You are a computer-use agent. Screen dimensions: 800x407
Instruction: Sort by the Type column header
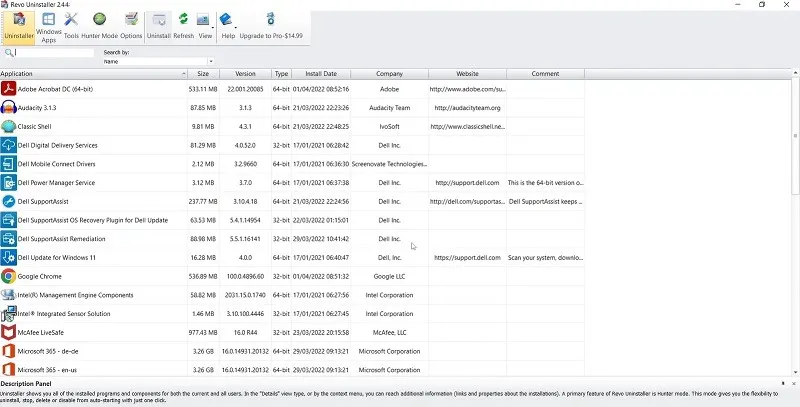(282, 74)
